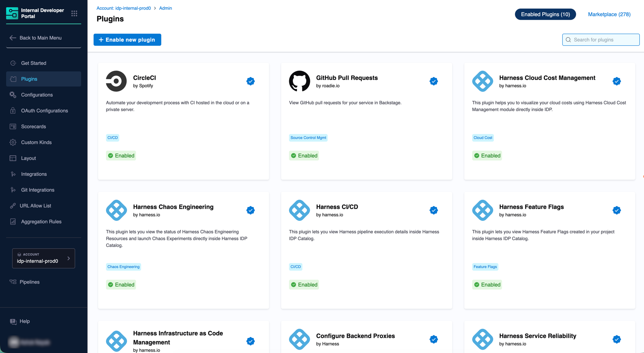The width and height of the screenshot is (644, 353).
Task: Open Scorecards in the sidebar
Action: click(43, 126)
